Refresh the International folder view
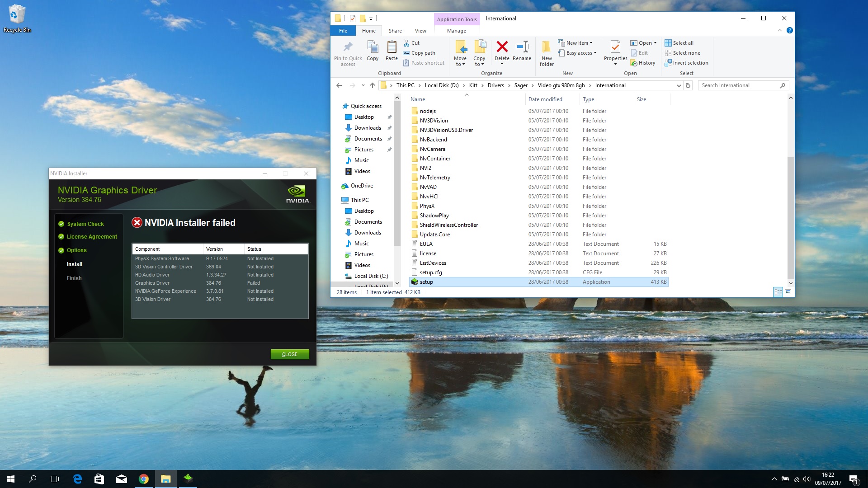Screen dimensions: 868x488 (688, 85)
